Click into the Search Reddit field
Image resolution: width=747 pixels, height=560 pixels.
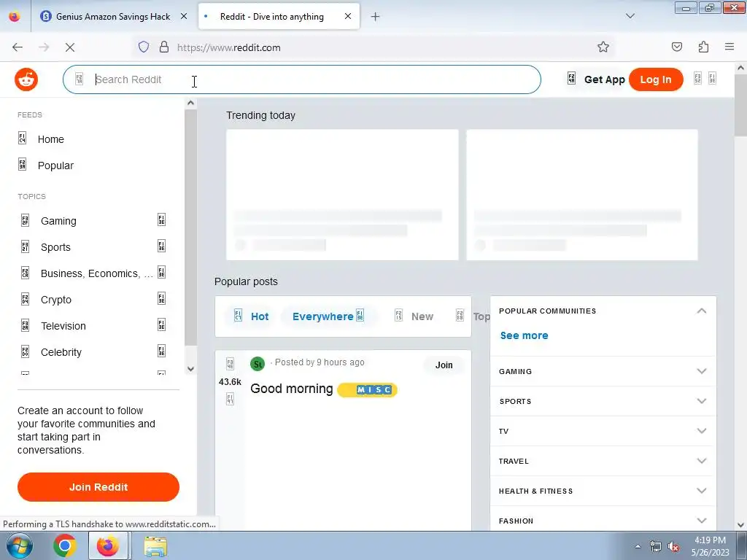click(302, 79)
